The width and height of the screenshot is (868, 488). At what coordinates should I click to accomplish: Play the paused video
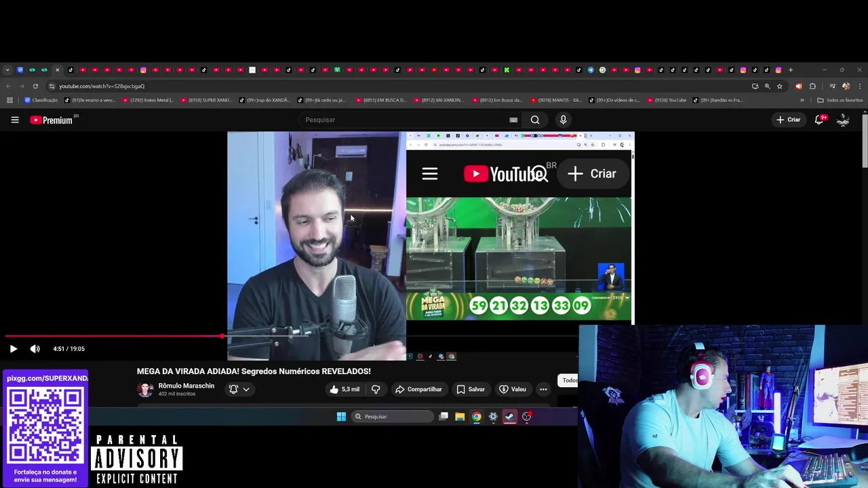(13, 349)
